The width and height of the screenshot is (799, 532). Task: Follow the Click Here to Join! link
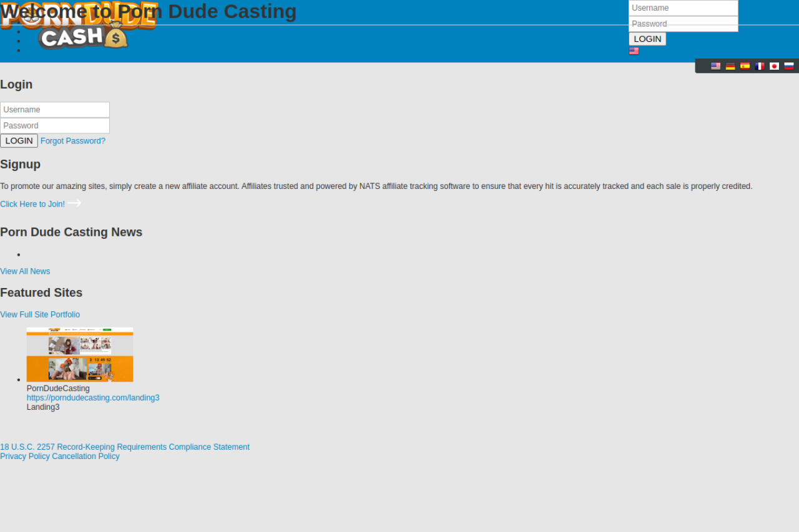pos(32,204)
